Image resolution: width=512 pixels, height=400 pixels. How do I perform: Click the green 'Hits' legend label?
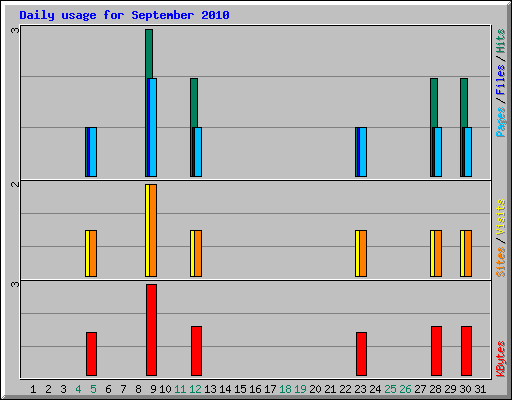pyautogui.click(x=501, y=41)
